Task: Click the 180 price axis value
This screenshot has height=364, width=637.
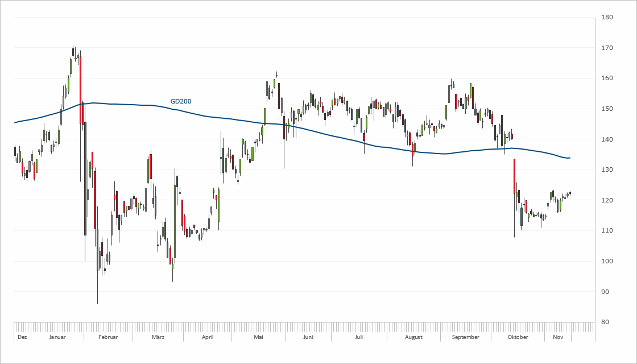Action: [x=607, y=18]
